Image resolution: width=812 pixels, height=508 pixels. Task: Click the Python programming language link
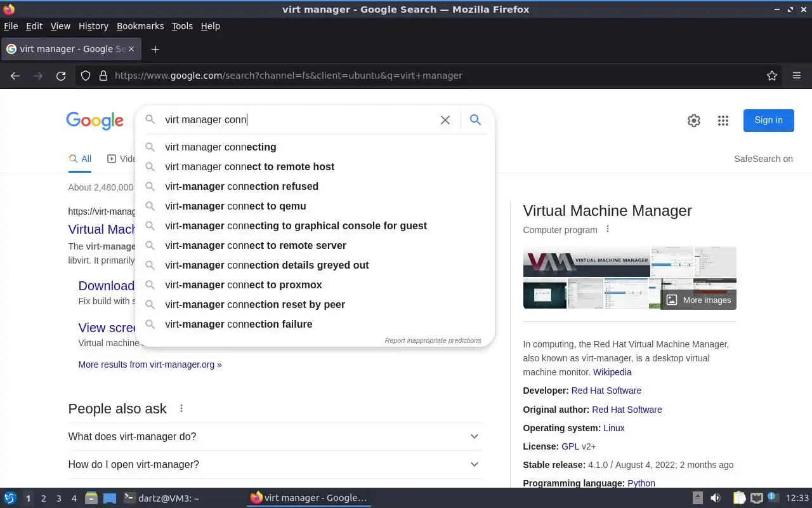pos(641,483)
